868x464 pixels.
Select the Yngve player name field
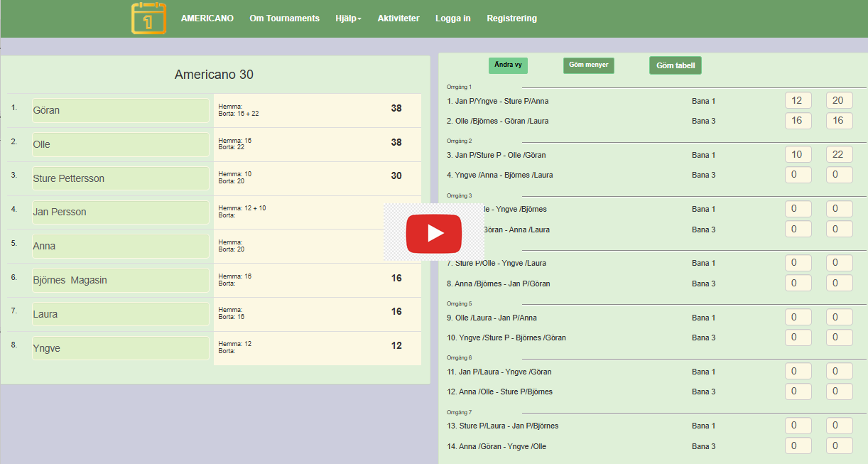[x=120, y=348]
